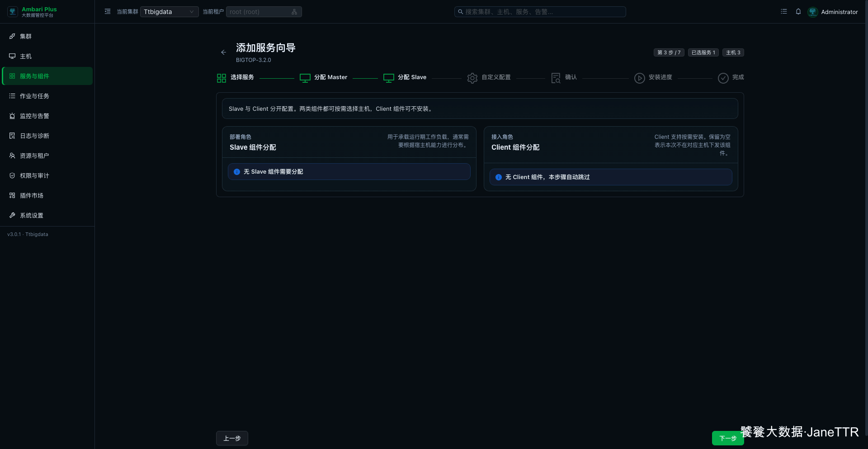Jump to the 自定义配置 wizard step
868x449 pixels.
[x=489, y=78]
